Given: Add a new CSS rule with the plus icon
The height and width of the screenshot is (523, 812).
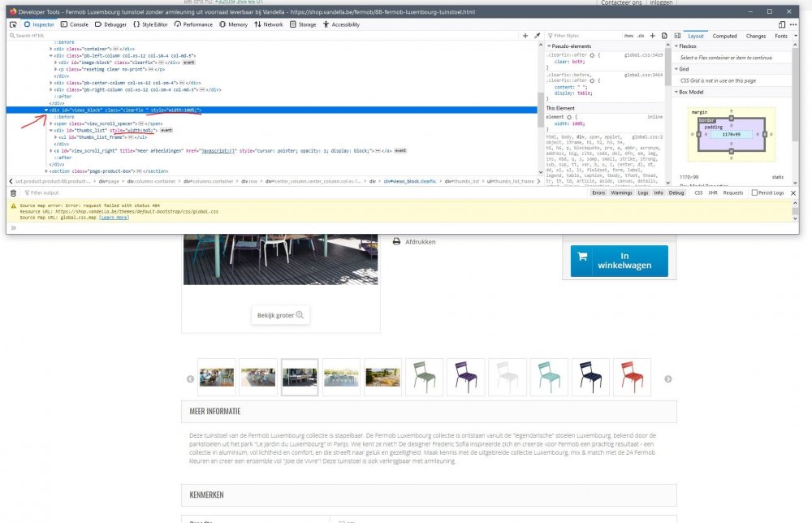Looking at the screenshot, I should 653,36.
